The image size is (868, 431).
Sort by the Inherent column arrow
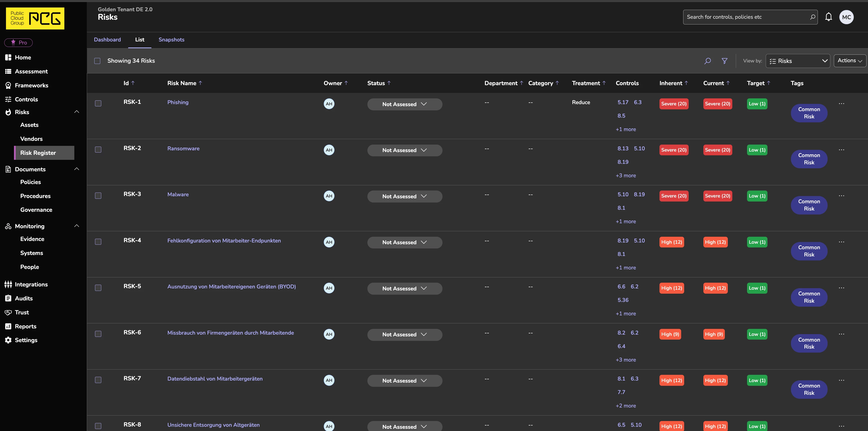(686, 83)
